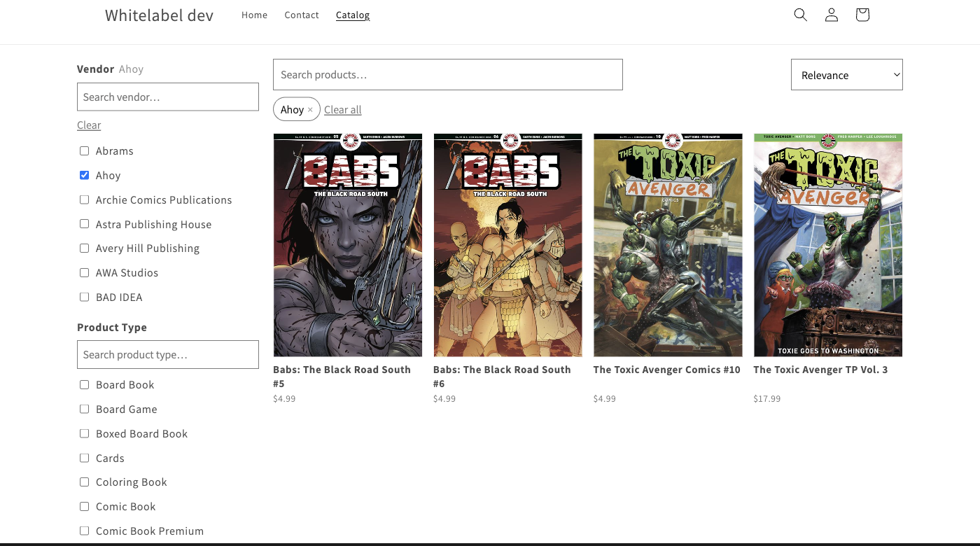Open Babs: The Black Road South #6 title
The width and height of the screenshot is (980, 546).
pyautogui.click(x=502, y=377)
